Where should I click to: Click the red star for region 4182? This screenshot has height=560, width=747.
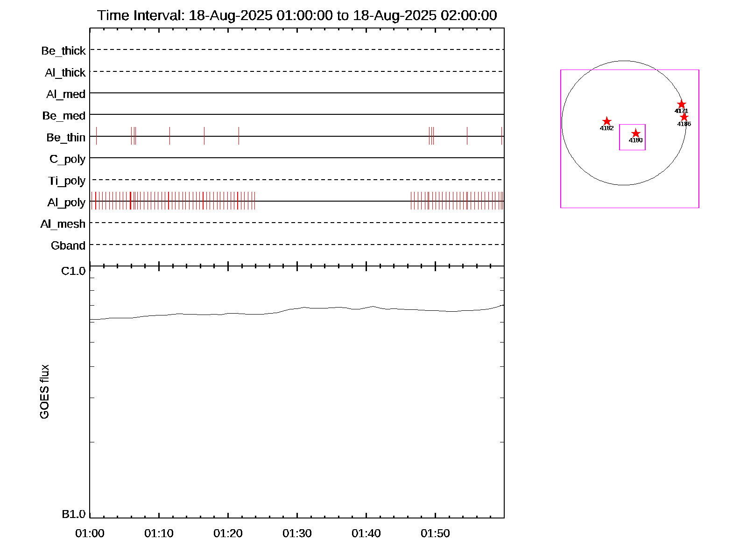tap(606, 121)
